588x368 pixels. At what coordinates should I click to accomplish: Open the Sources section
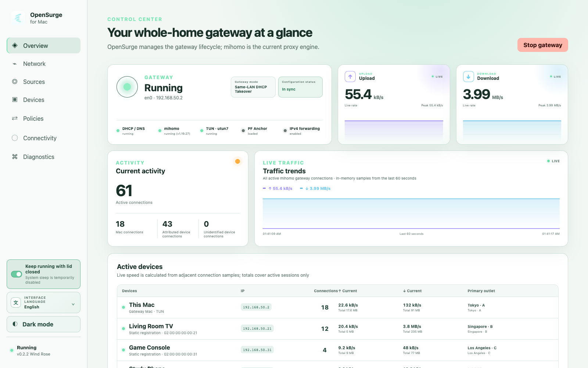coord(43,82)
